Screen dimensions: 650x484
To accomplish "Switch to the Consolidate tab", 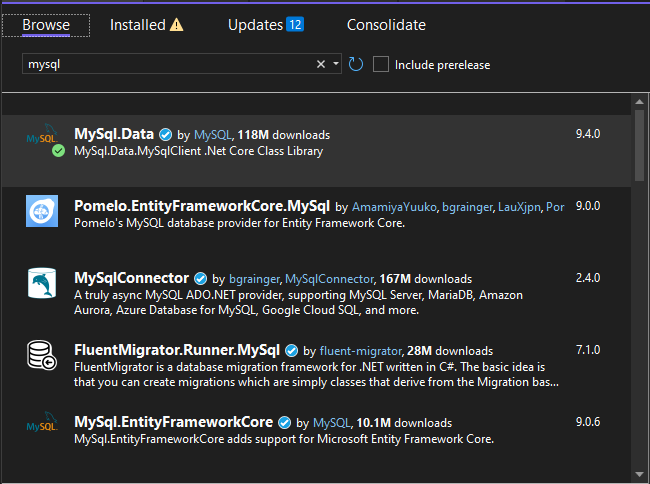I will pyautogui.click(x=386, y=25).
